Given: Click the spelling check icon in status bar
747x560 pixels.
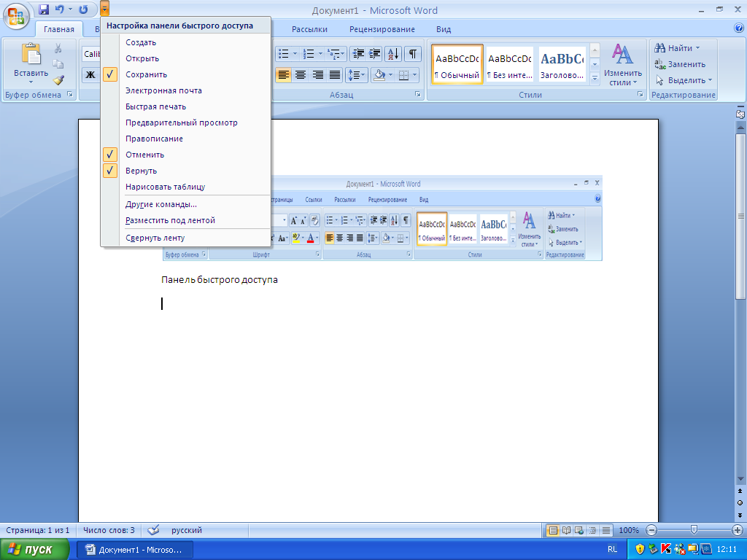Looking at the screenshot, I should [153, 529].
